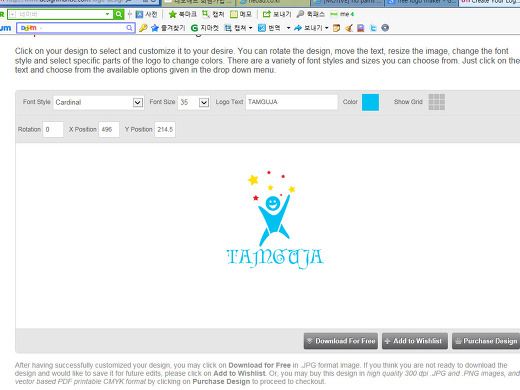The width and height of the screenshot is (520, 390).
Task: Click the Naver toolbar 캡처 capture tool
Action: [x=213, y=14]
